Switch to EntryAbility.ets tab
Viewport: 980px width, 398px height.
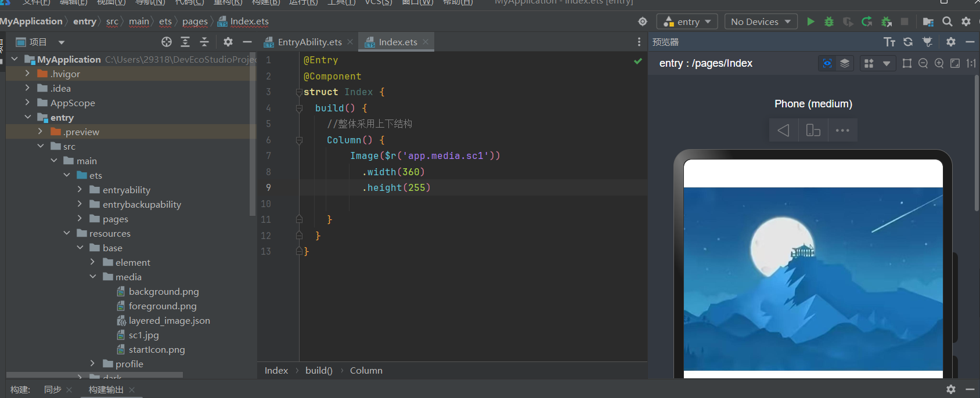coord(309,42)
